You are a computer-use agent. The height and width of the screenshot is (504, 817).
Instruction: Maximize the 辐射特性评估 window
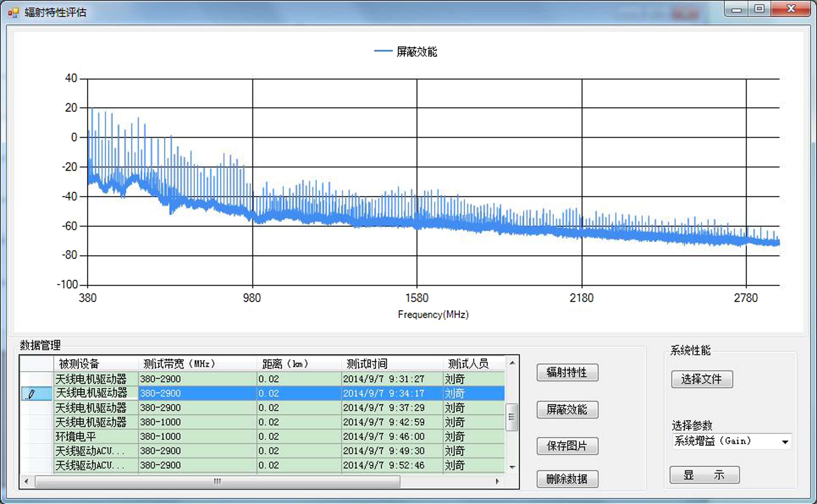(759, 9)
